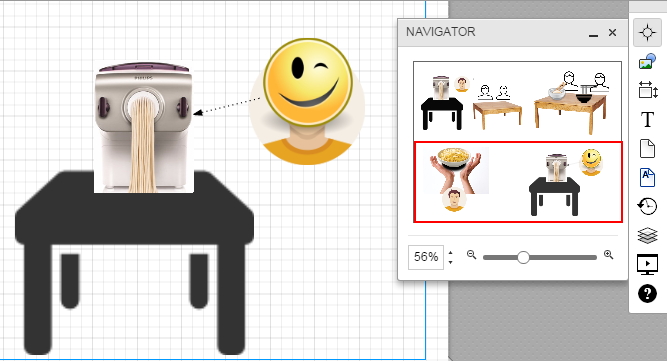Image resolution: width=667 pixels, height=361 pixels.
Task: Open the help question mark
Action: point(647,293)
